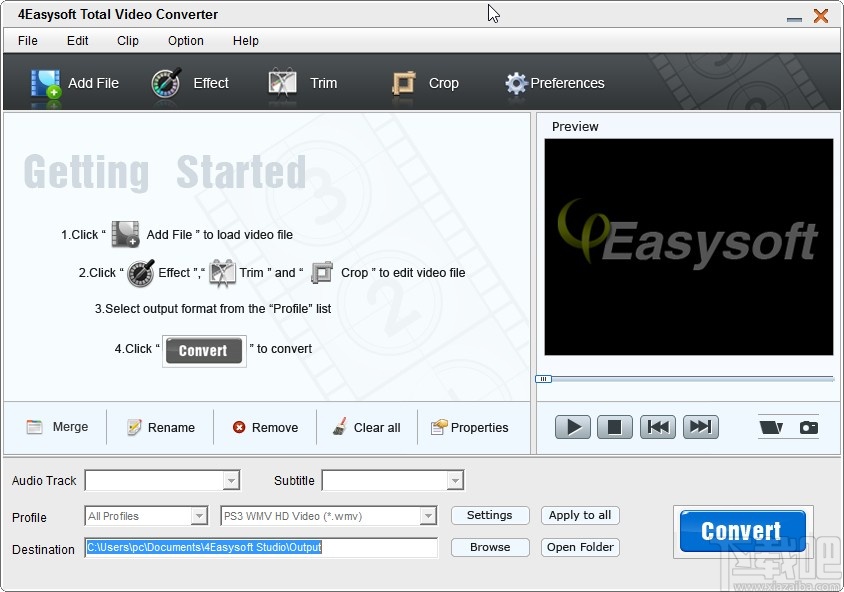The height and width of the screenshot is (592, 844).
Task: Click the Apply to all button
Action: click(x=580, y=516)
